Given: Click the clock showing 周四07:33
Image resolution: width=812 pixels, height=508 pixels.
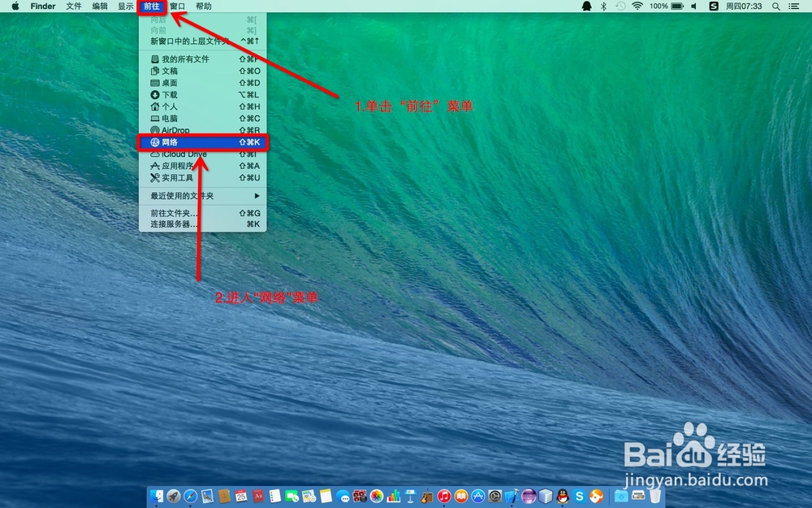Looking at the screenshot, I should [744, 7].
